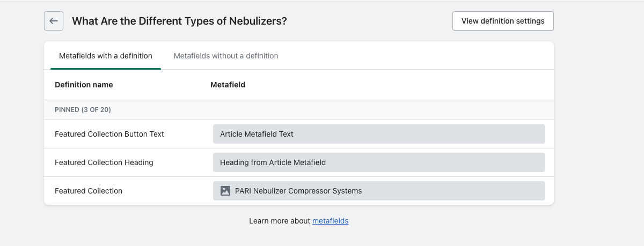Focus the Heading from Article Metafield field
Viewport: 644px width, 246px height.
point(379,162)
